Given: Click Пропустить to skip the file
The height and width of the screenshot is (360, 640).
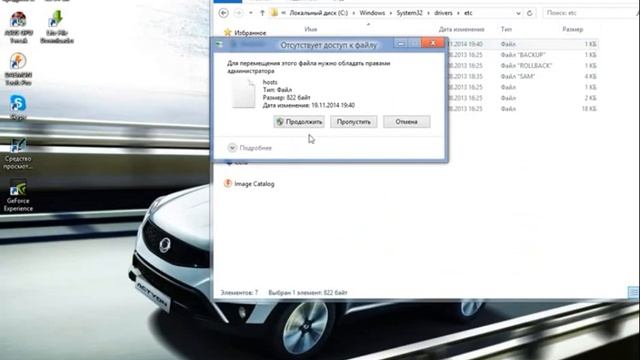Looking at the screenshot, I should point(353,122).
